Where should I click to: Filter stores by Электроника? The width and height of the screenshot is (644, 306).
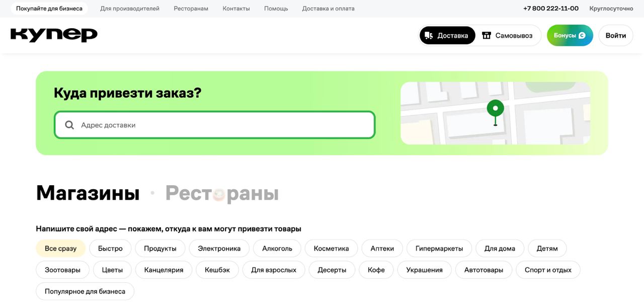[219, 249]
